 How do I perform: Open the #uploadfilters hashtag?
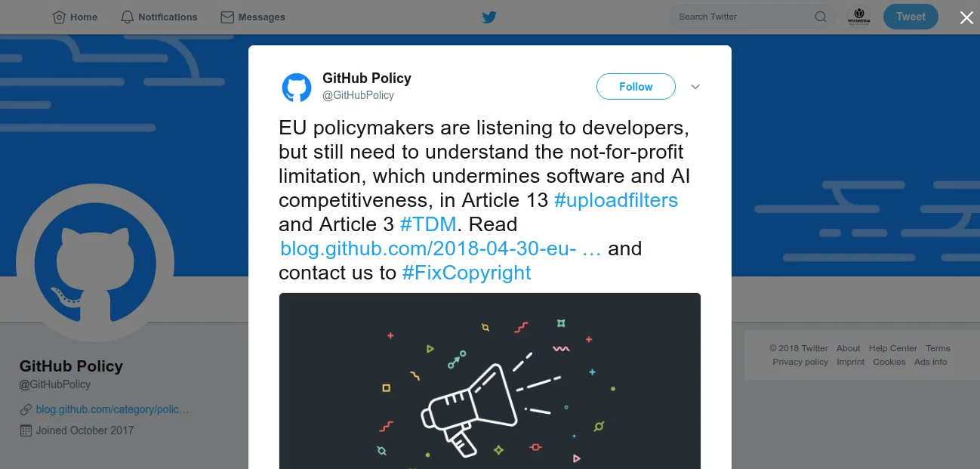[x=615, y=200]
